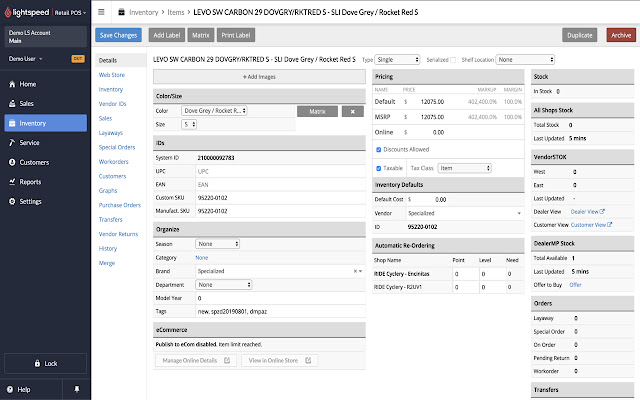This screenshot has width=640, height=400.
Task: Open the Retail POS switcher dropdown
Action: (x=70, y=13)
